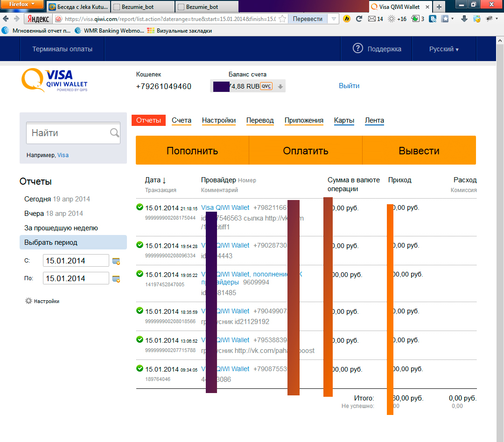The image size is (504, 442).
Task: Open the Карты tab
Action: (344, 120)
